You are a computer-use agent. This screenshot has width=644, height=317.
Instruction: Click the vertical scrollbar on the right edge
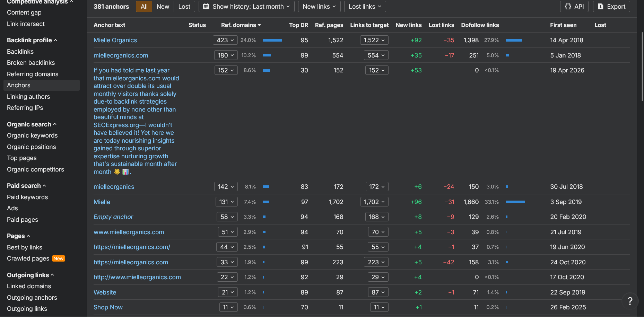[x=642, y=67]
